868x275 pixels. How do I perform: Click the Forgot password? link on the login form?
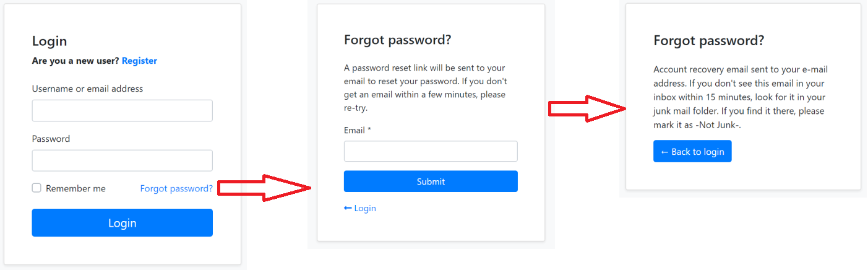[176, 188]
